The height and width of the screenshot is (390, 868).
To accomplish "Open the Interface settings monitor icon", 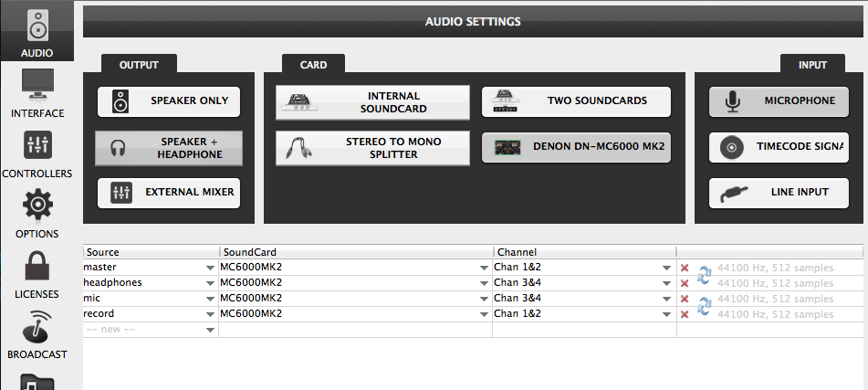I will tap(37, 86).
